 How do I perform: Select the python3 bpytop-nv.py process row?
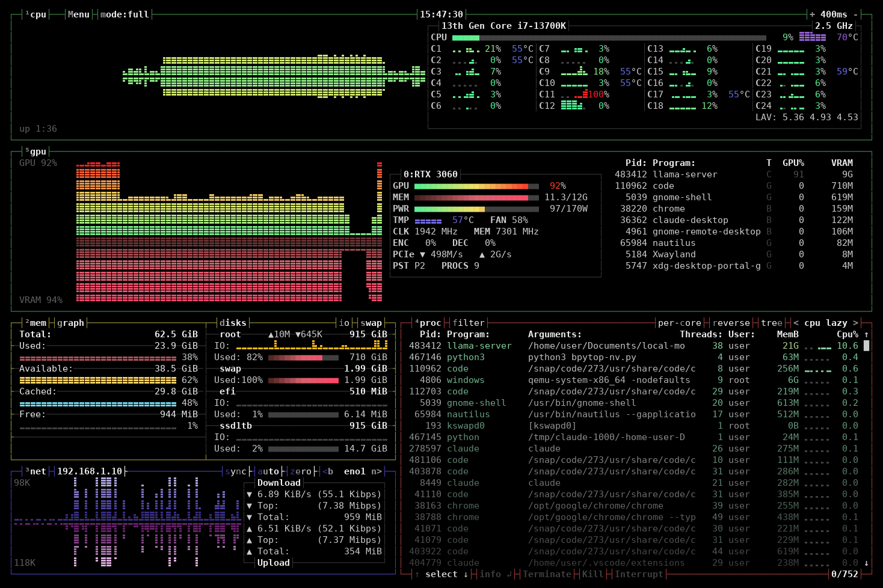pos(633,357)
